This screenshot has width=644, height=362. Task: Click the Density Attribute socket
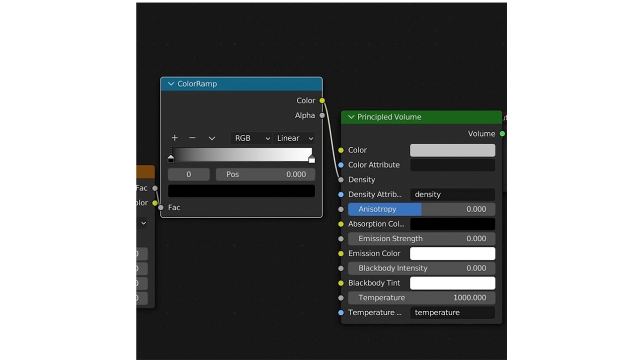(341, 195)
